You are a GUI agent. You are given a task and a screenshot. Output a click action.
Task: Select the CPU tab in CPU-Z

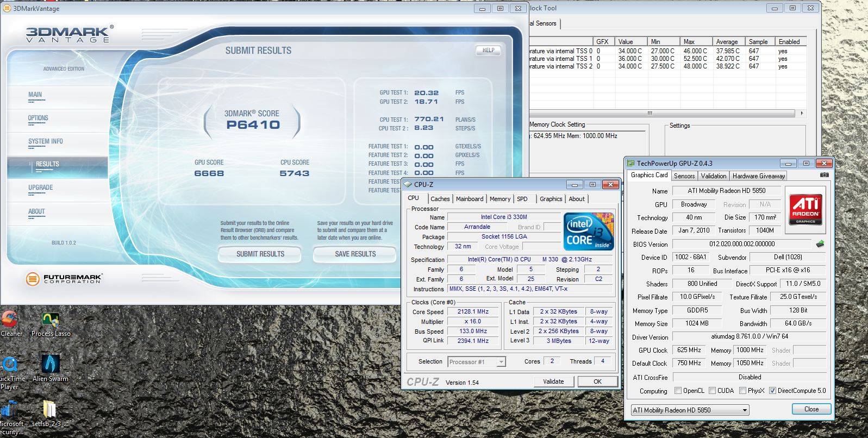[x=414, y=198]
